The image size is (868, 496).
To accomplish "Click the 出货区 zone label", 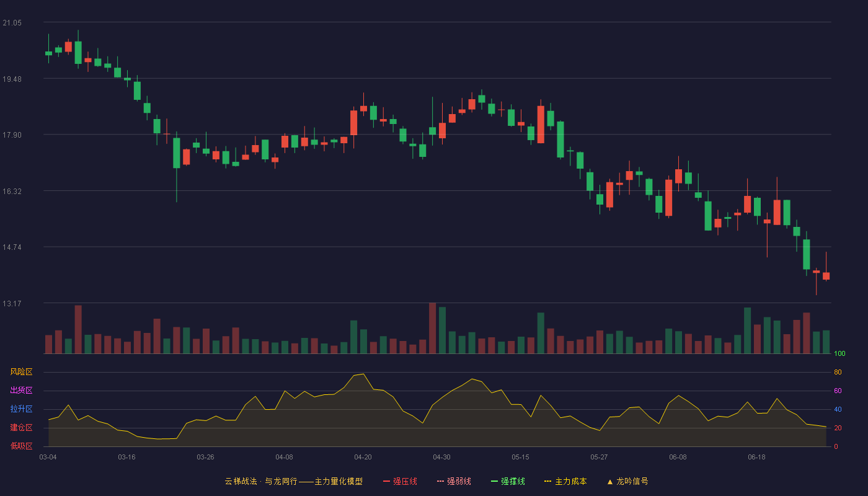I will [21, 391].
